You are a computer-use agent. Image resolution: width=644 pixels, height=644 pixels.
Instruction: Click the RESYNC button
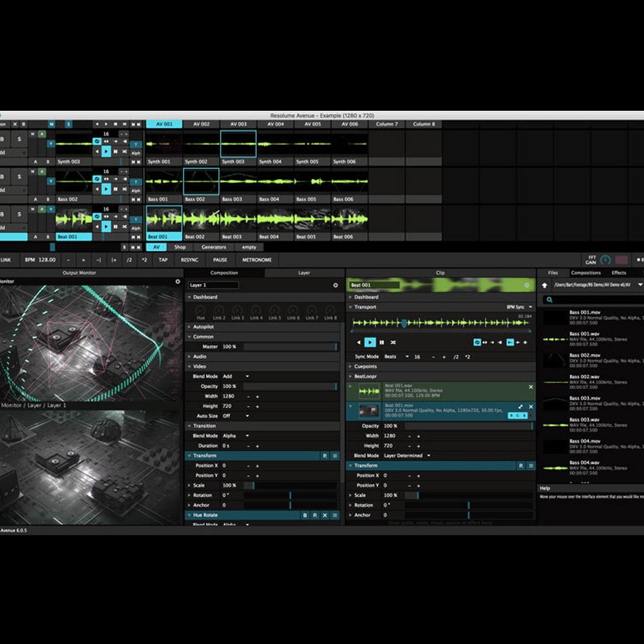189,260
